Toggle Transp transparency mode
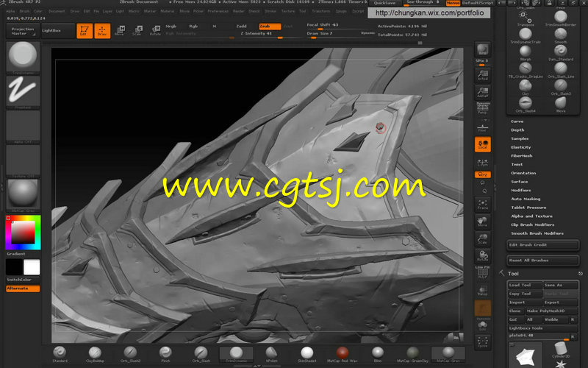The image size is (588, 368). (x=483, y=290)
